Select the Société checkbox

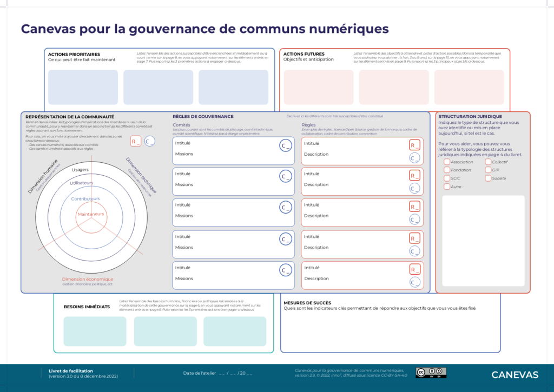(488, 178)
